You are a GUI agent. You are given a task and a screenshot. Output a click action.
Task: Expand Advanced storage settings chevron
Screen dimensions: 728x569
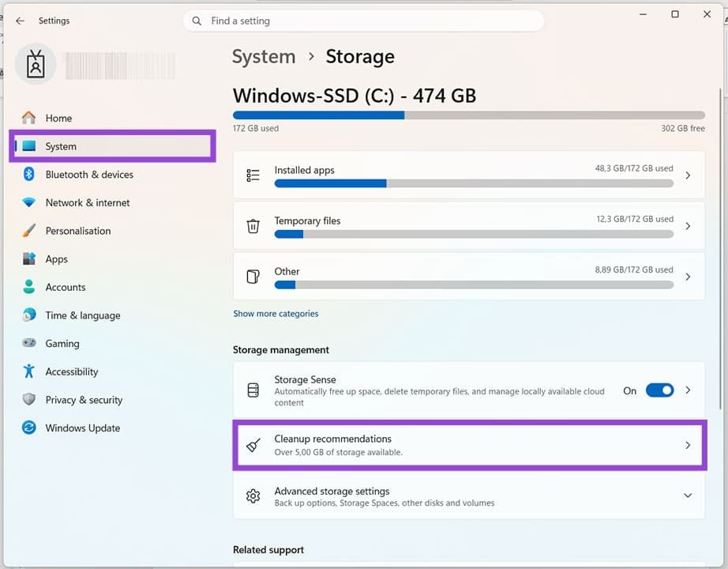pyautogui.click(x=688, y=496)
